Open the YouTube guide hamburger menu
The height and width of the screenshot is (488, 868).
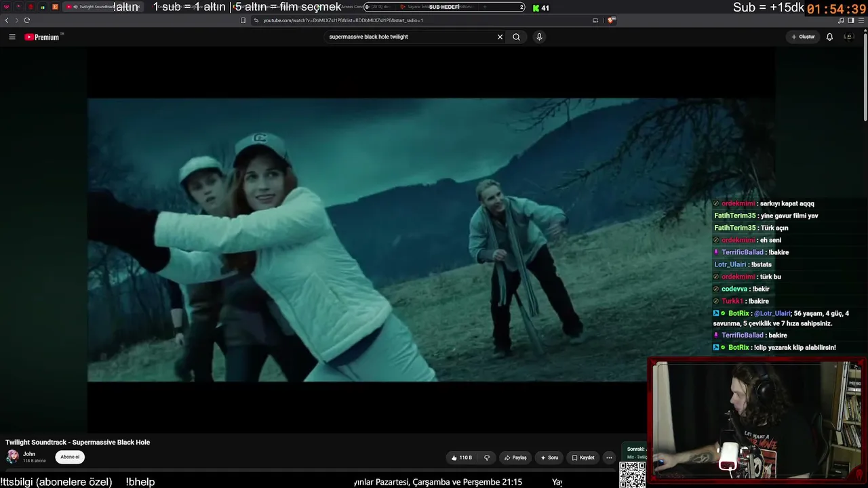click(x=12, y=37)
